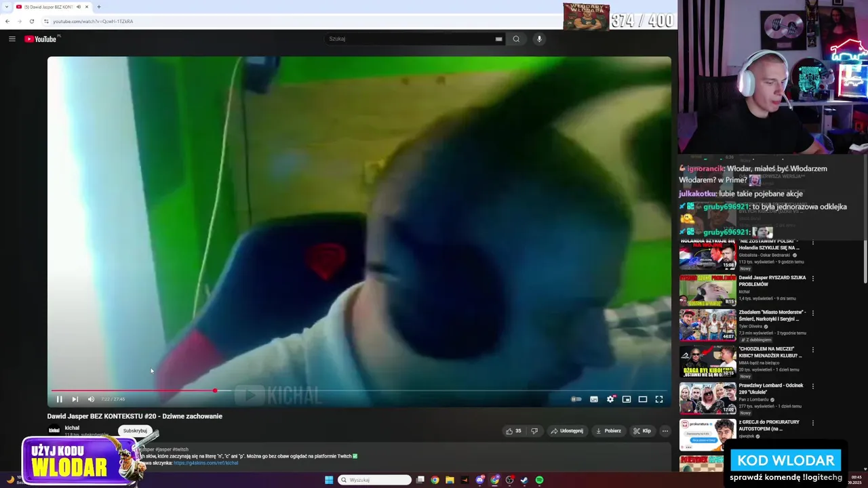Open Steam from the taskbar

click(x=524, y=480)
